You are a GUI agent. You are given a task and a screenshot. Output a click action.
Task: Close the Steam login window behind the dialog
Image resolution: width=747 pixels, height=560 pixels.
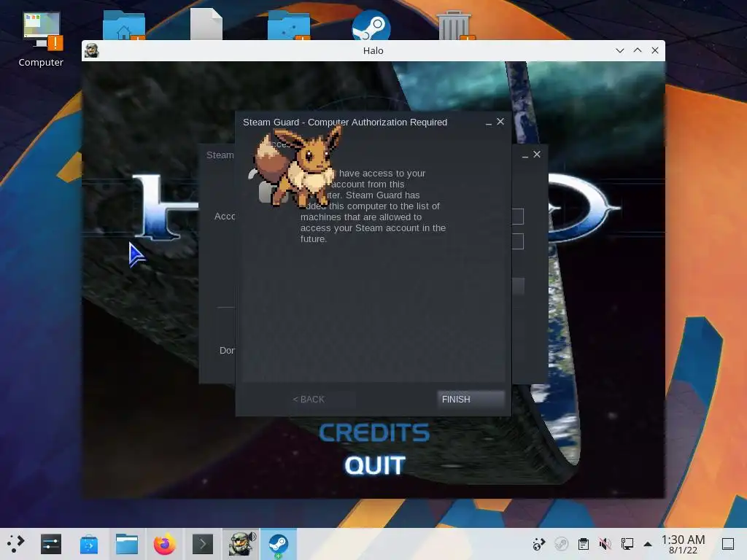click(537, 155)
